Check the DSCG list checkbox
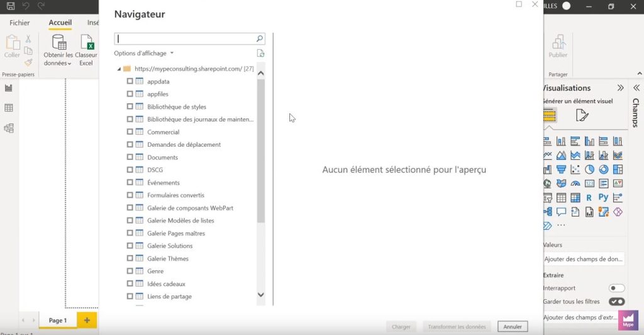644x335 pixels. (x=130, y=170)
